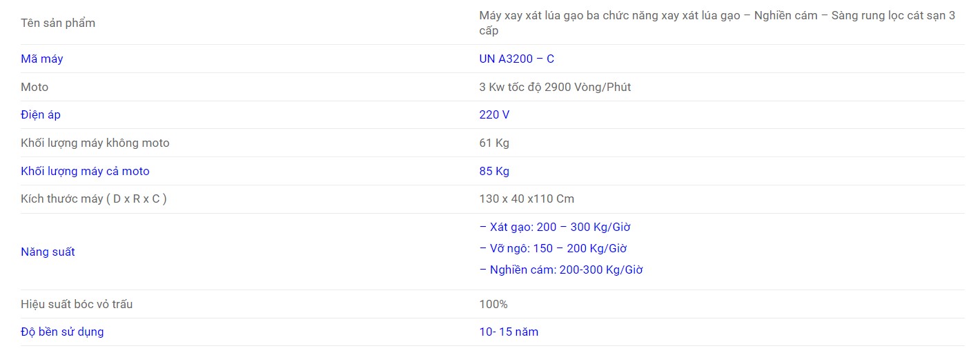Select the "10- 15 năm" durability value
Image resolution: width=980 pixels, height=355 pixels.
[x=509, y=332]
